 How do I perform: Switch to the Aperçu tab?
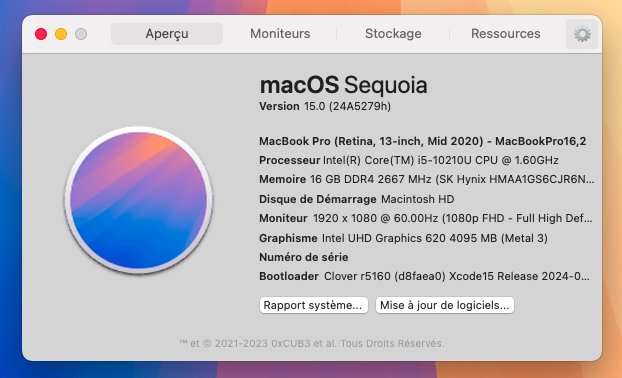(x=167, y=34)
